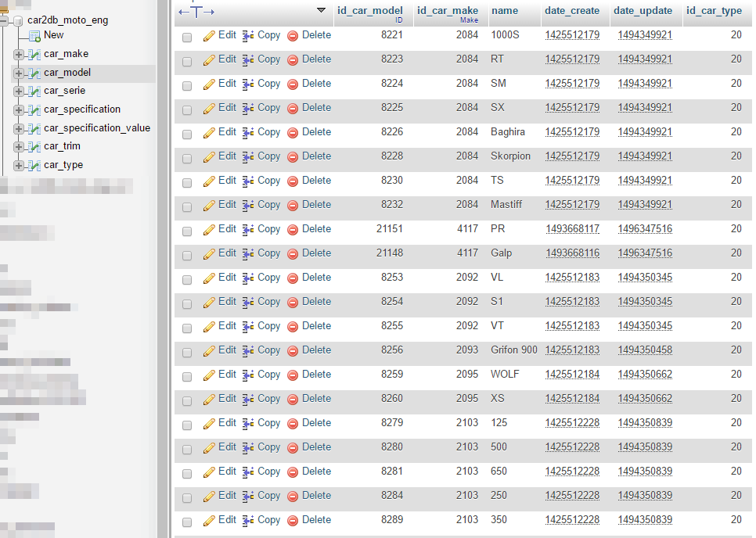Select the checkbox for Mastiff row
Viewport: 756px width, 538px height.
[187, 207]
